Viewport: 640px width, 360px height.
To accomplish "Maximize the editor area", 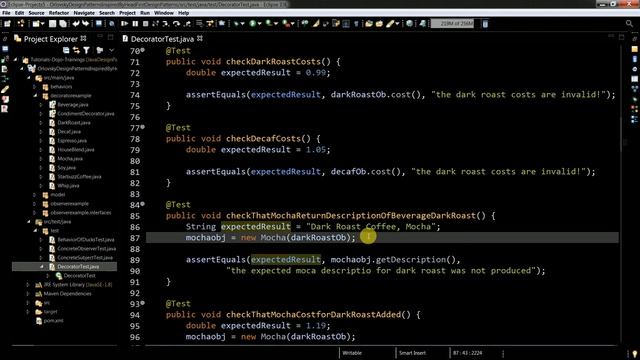I will 622,37.
